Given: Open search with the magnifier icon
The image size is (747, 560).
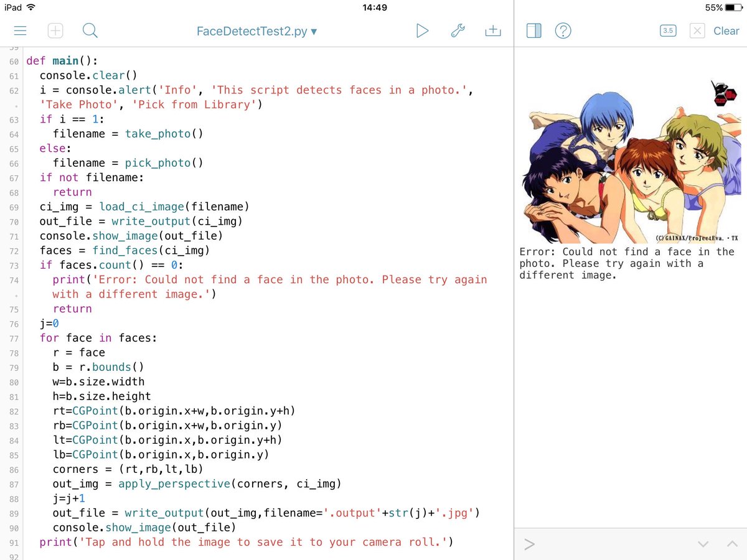Looking at the screenshot, I should tap(89, 30).
